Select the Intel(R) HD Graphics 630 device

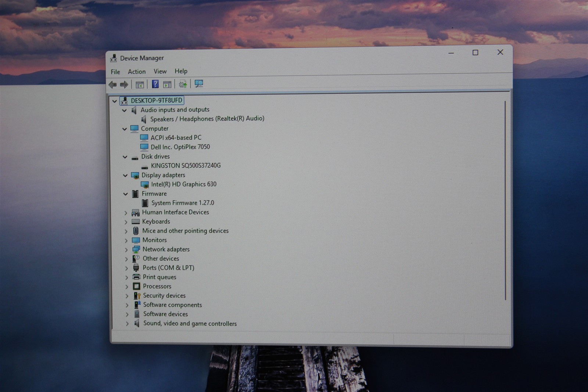(x=184, y=184)
